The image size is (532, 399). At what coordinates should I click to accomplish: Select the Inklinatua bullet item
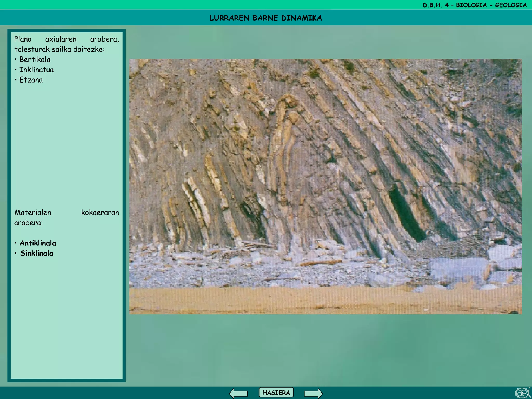coord(36,70)
